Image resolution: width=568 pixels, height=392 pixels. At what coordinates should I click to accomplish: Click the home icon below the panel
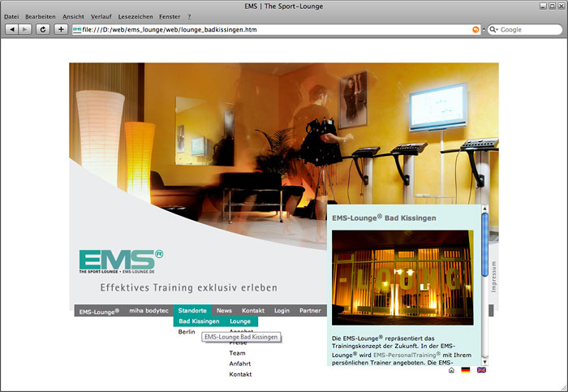451,370
